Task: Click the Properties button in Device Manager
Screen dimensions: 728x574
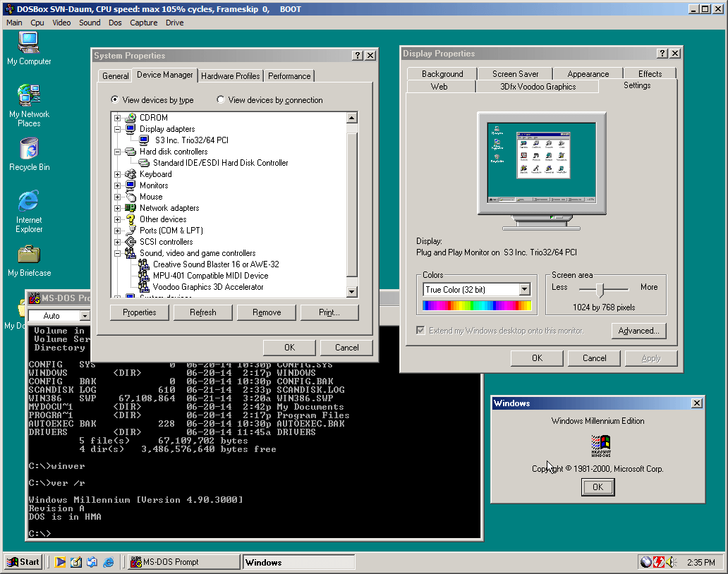Action: tap(139, 312)
